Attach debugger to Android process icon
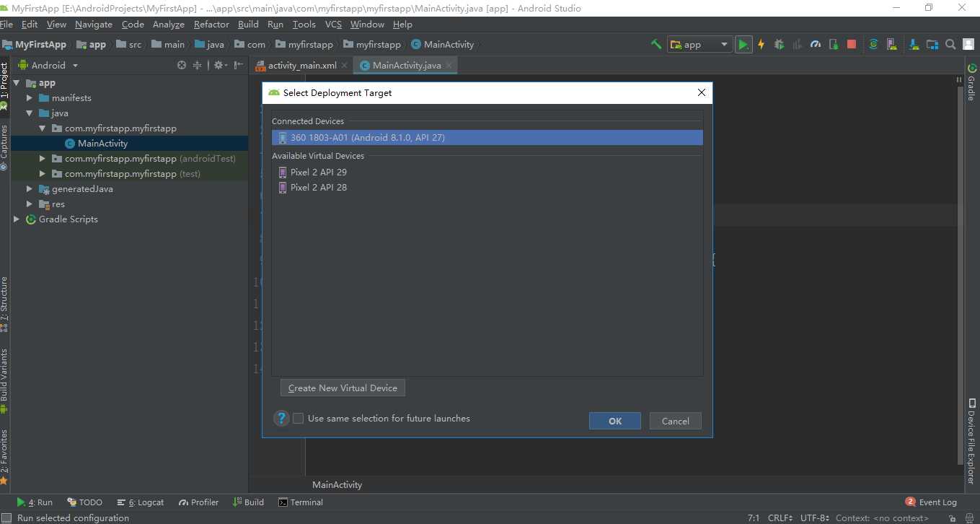Screen dimensions: 980x524 pos(834,44)
